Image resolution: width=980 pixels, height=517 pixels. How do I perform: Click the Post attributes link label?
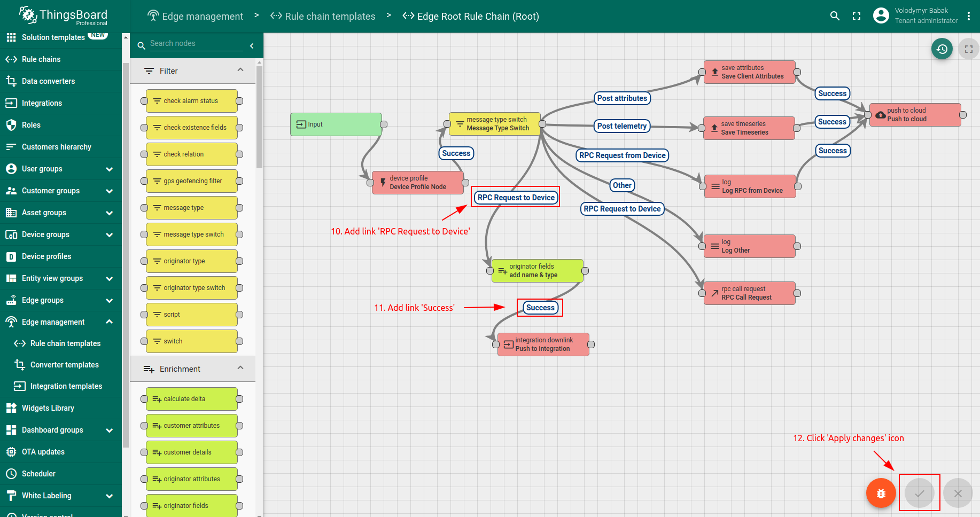click(622, 98)
